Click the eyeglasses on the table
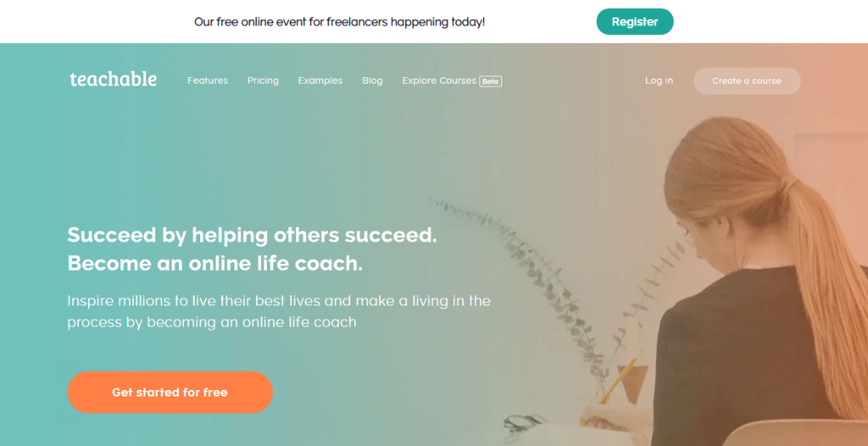This screenshot has width=868, height=446. click(524, 423)
